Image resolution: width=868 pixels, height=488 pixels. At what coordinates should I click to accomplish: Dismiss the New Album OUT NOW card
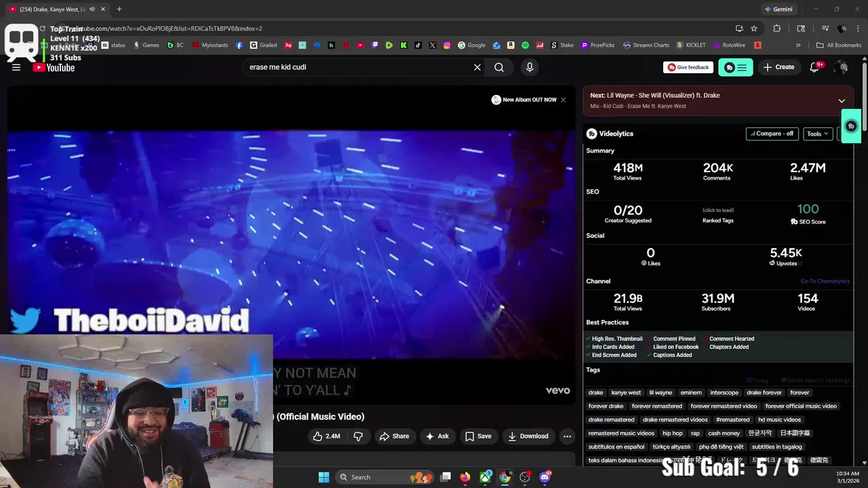coord(563,100)
